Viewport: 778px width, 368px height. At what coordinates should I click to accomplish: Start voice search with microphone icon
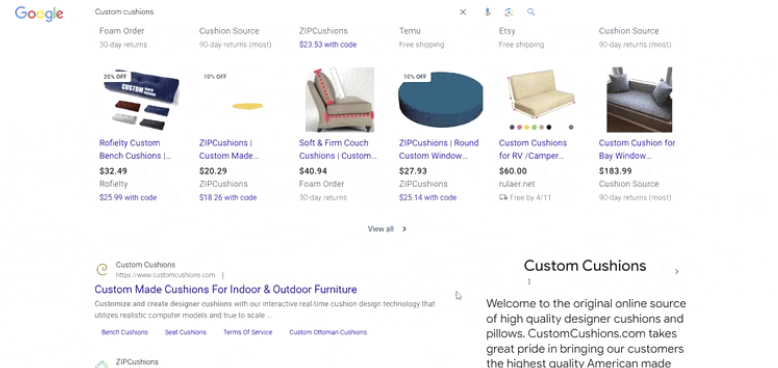(487, 12)
